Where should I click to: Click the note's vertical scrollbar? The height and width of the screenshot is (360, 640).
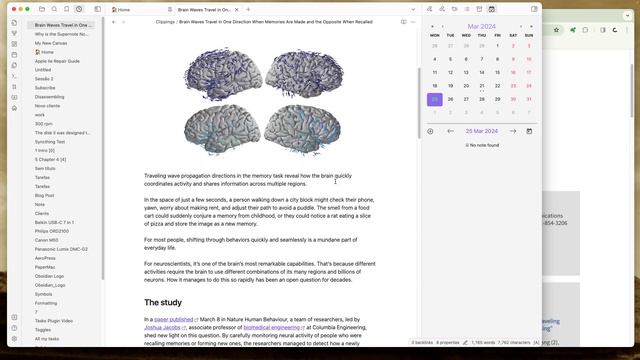pyautogui.click(x=419, y=103)
